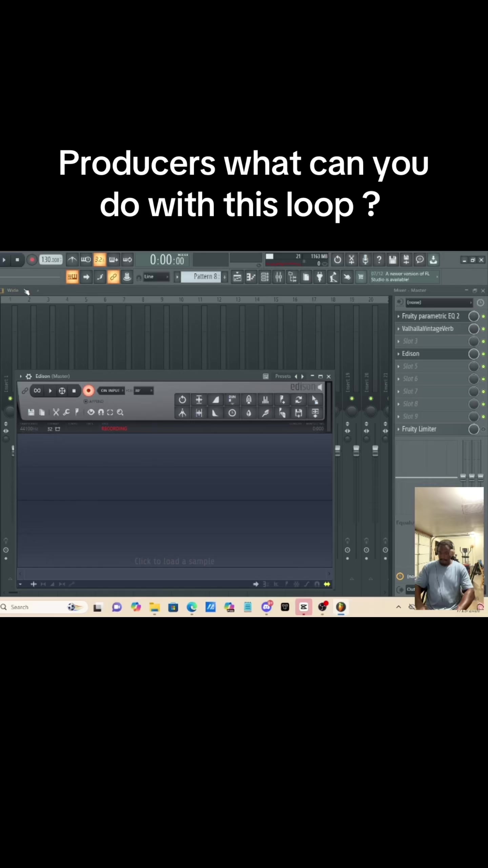Expand ValhallaVintageVerb slot arrow
Viewport: 488px width, 868px height.
click(399, 329)
